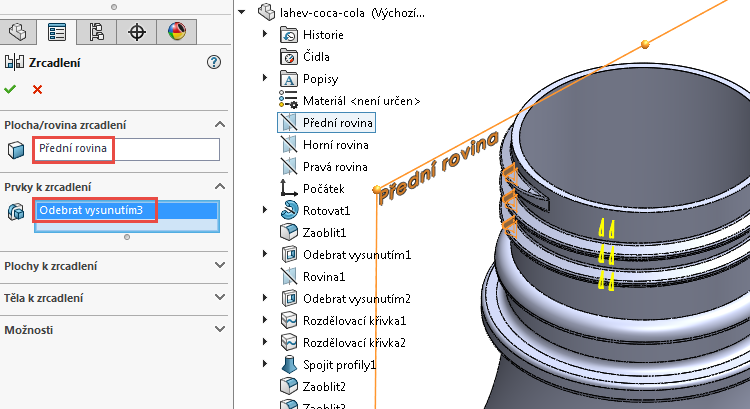Select the Zaoblit2 fillet icon
Image resolution: width=750 pixels, height=409 pixels.
click(x=289, y=387)
